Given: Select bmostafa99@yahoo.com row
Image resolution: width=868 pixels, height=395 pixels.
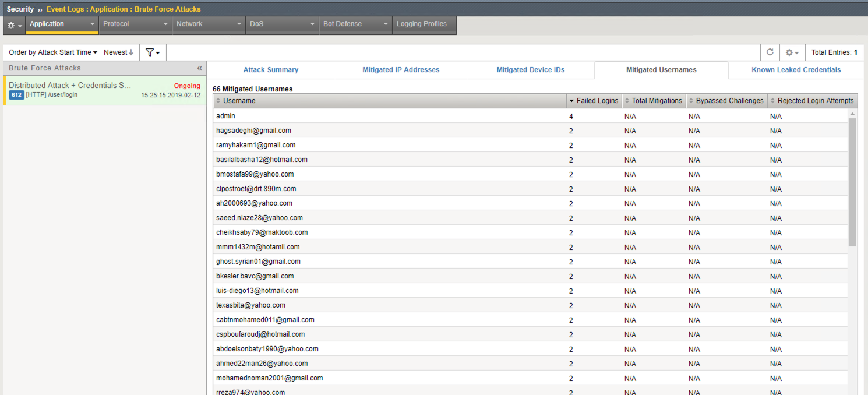Looking at the screenshot, I should coord(530,174).
